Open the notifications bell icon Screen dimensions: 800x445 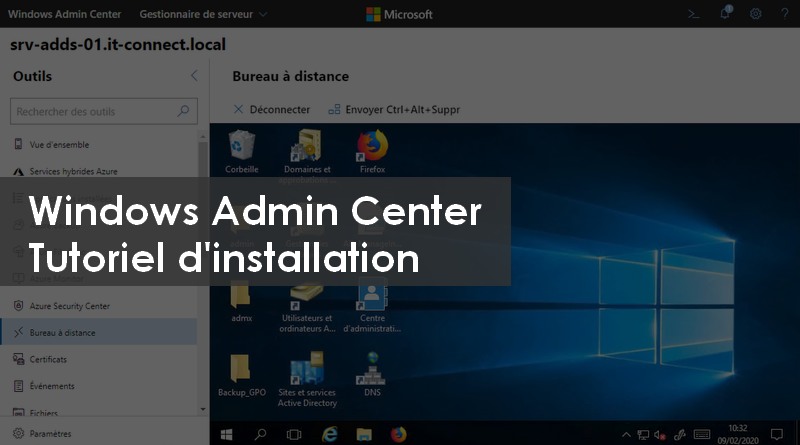725,14
